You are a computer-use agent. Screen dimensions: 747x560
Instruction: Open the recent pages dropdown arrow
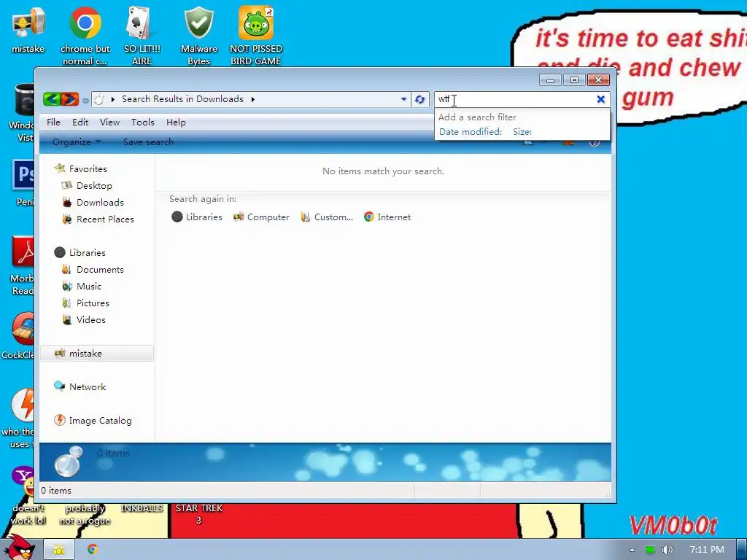85,100
